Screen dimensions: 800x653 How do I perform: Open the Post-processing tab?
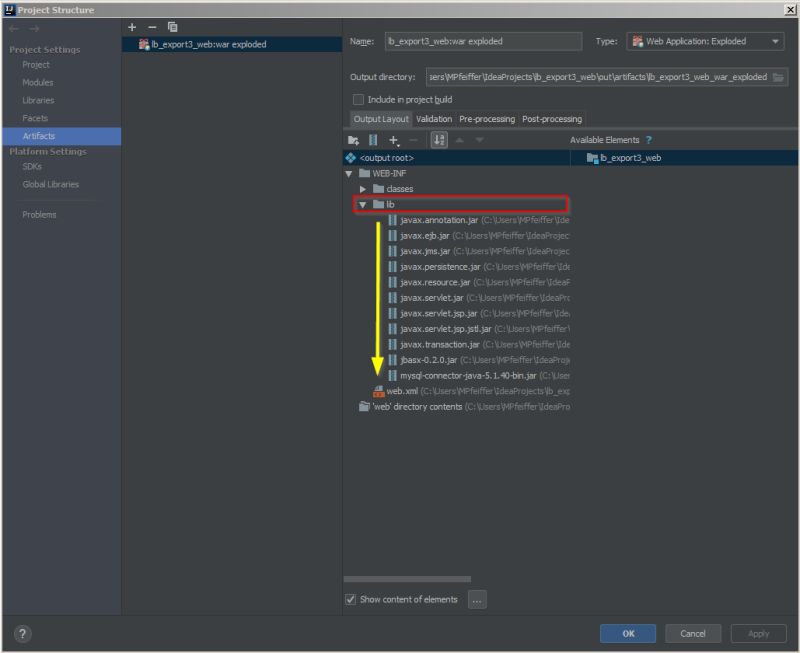click(553, 118)
